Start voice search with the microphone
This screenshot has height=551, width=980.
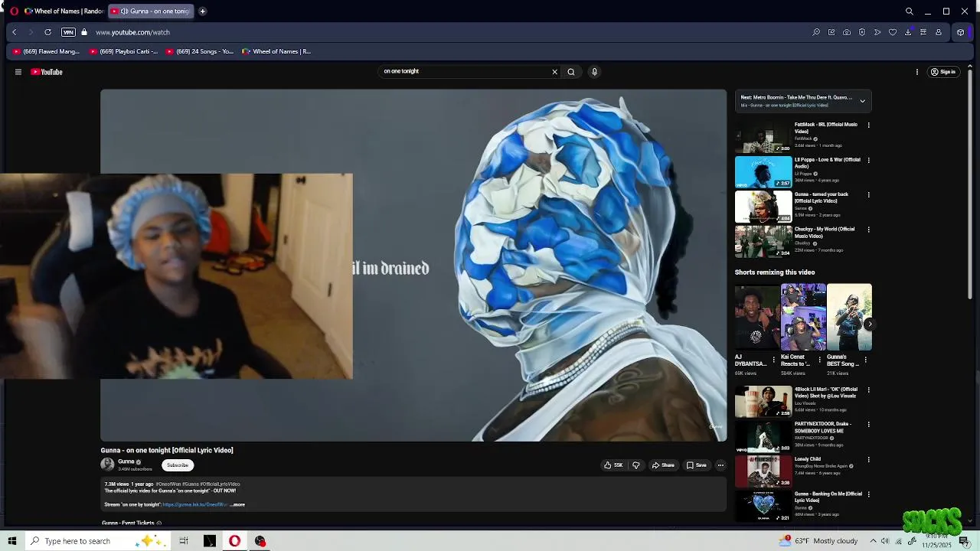coord(594,72)
